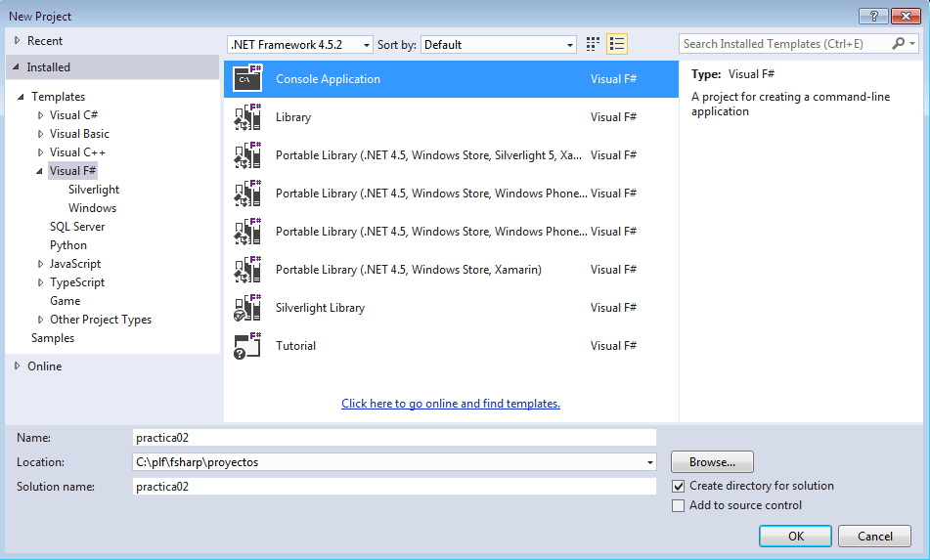Screen dimensions: 930x560
Task: Switch to medium icons list view
Action: tap(617, 44)
